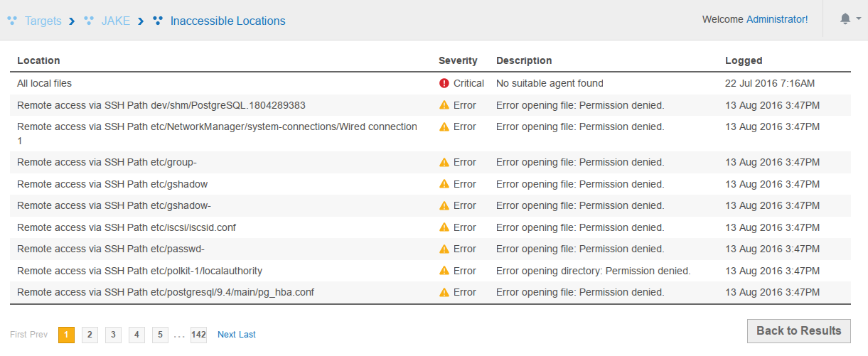Click the notification bell icon
The image size is (868, 356).
click(x=845, y=19)
